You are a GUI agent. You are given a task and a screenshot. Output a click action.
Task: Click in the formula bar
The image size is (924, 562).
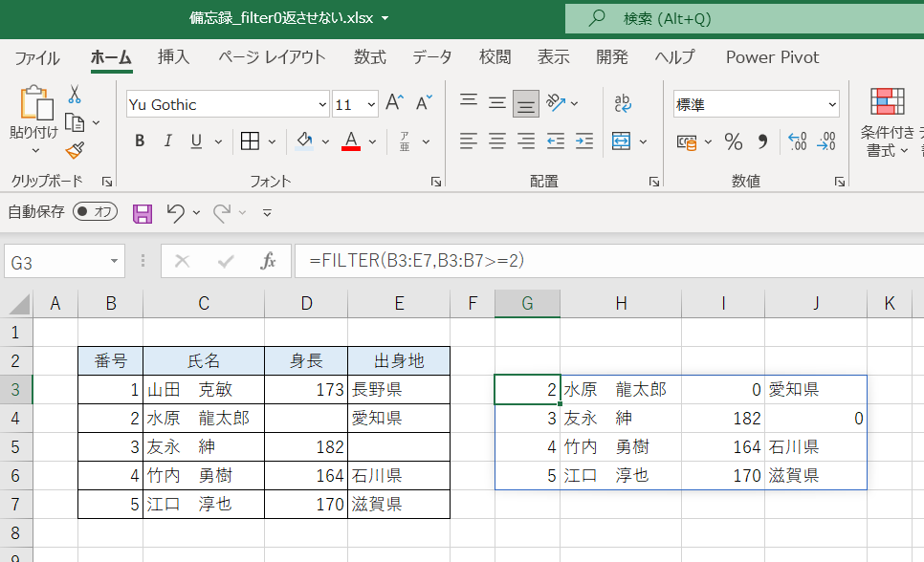[x=608, y=260]
